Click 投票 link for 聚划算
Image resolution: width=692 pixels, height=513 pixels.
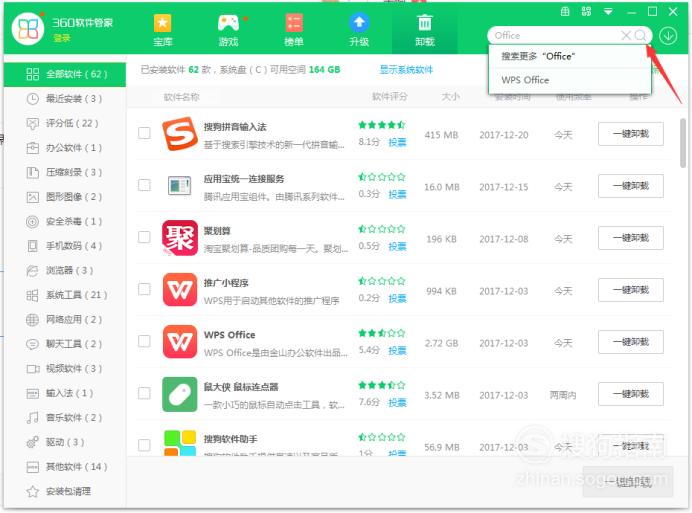397,246
